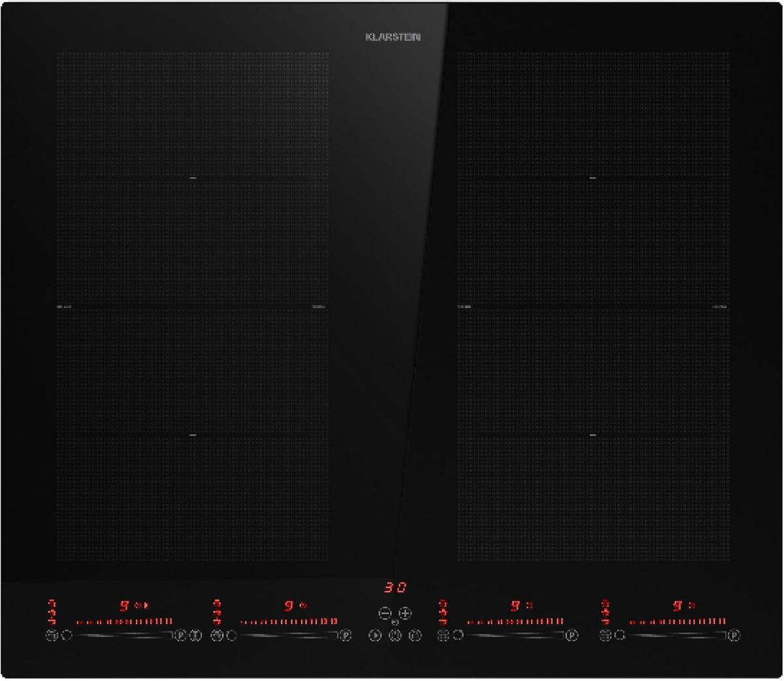This screenshot has height=681, width=784.
Task: Tap the plus button below the timer
Action: 405,613
